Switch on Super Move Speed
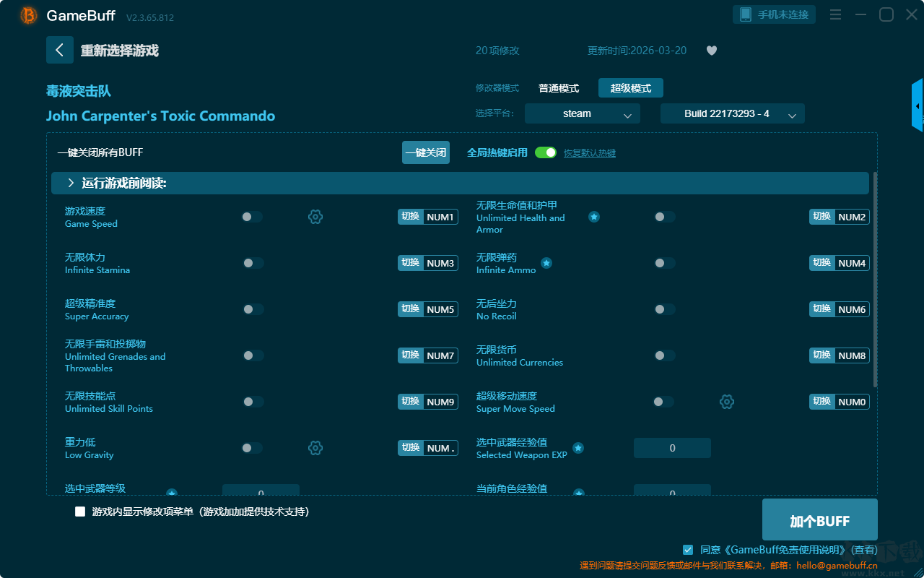 (663, 402)
